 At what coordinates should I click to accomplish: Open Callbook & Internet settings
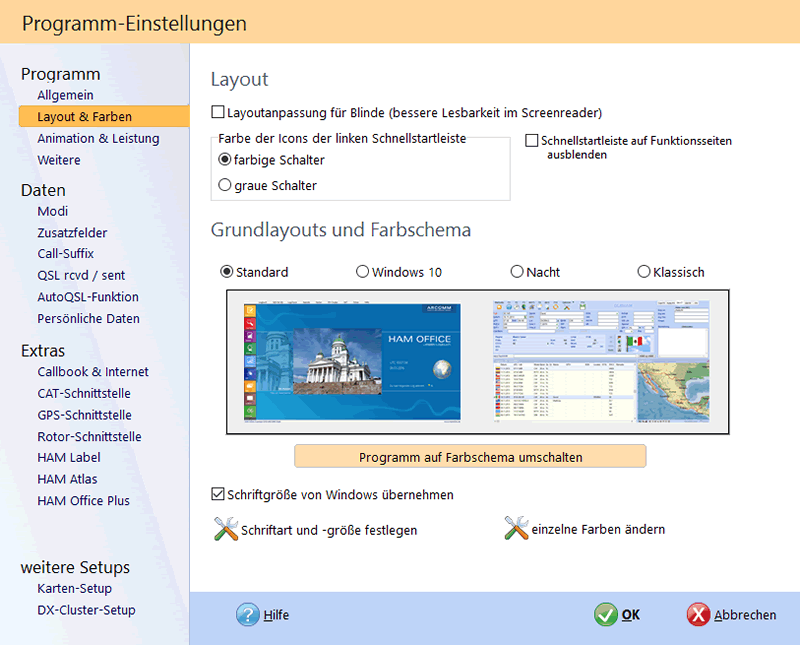coord(93,372)
